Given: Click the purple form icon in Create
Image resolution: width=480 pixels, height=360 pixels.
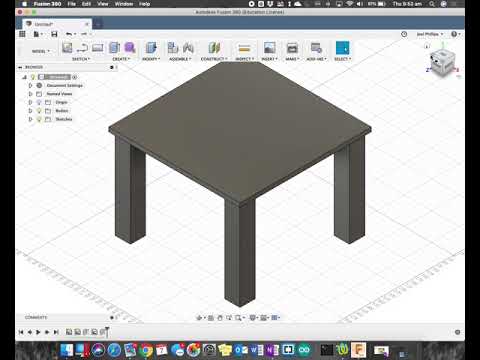Looking at the screenshot, I should coord(130,48).
